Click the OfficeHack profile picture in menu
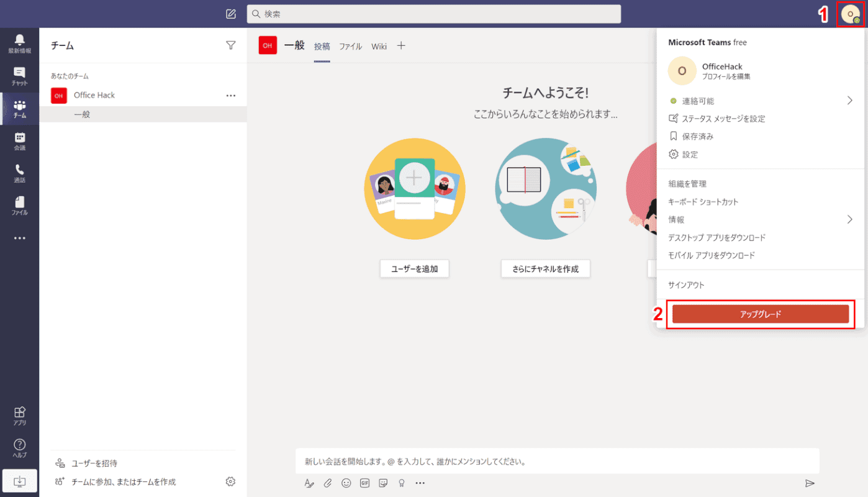The width and height of the screenshot is (868, 497). (682, 71)
